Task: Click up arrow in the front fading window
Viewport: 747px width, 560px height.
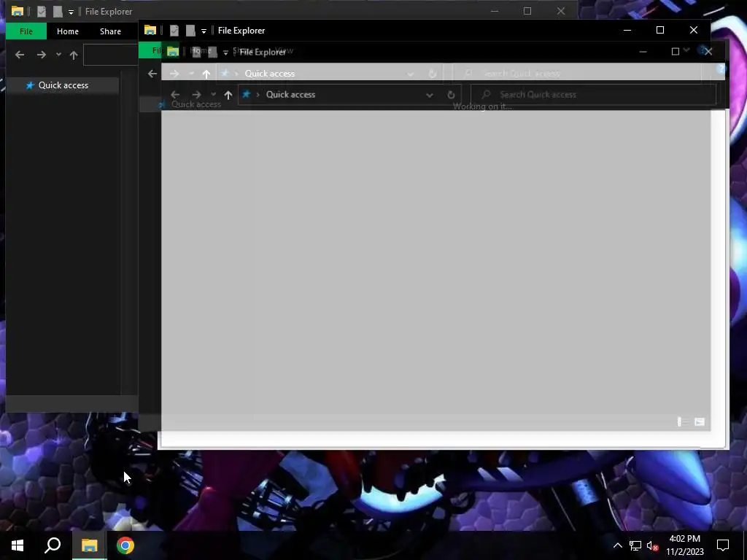Action: 228,95
